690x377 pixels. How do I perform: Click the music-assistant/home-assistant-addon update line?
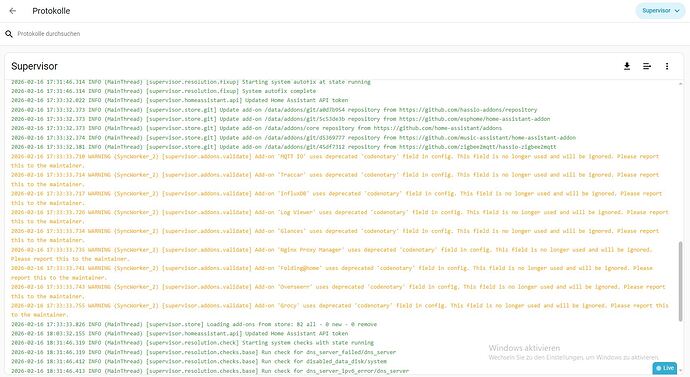[294, 138]
